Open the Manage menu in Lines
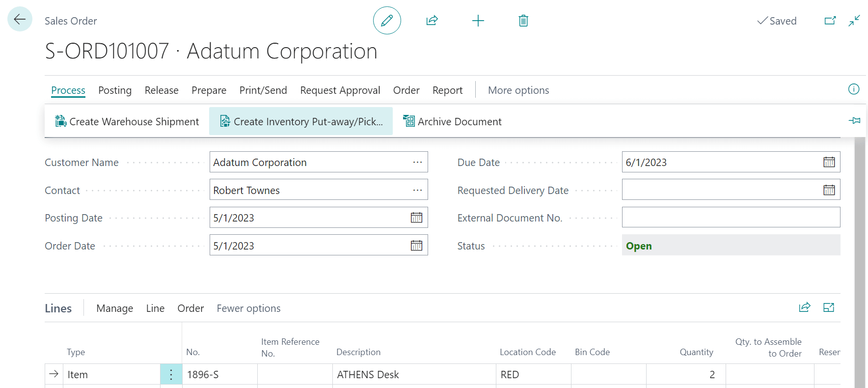The width and height of the screenshot is (868, 388). click(115, 308)
